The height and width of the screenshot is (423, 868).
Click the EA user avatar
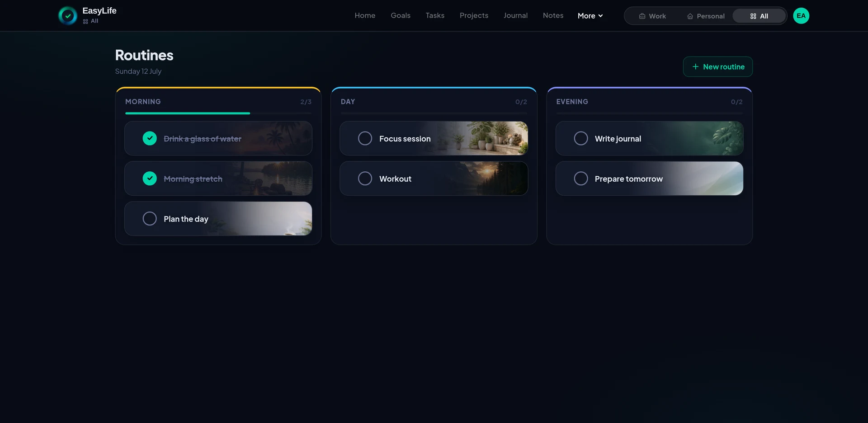click(801, 16)
